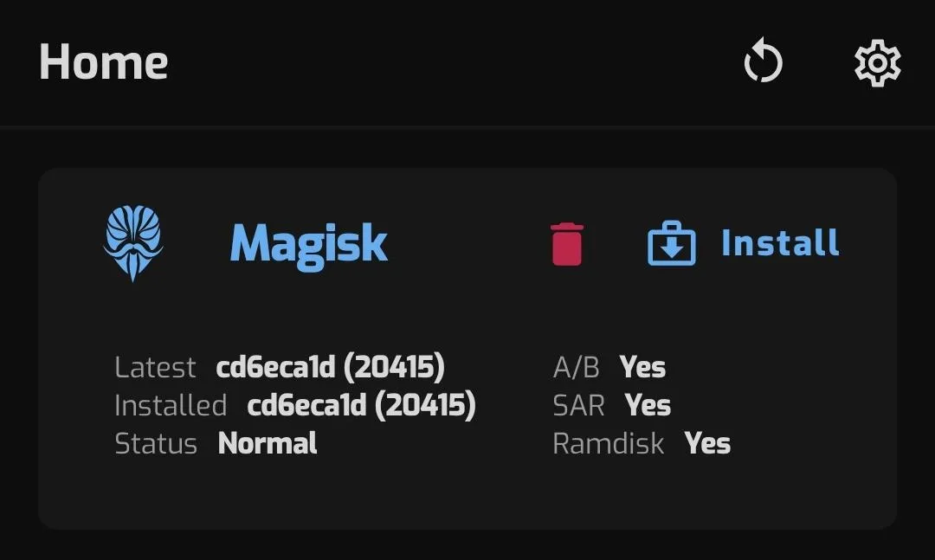Open settings via gear icon
Image resolution: width=935 pixels, height=560 pixels.
click(x=877, y=63)
